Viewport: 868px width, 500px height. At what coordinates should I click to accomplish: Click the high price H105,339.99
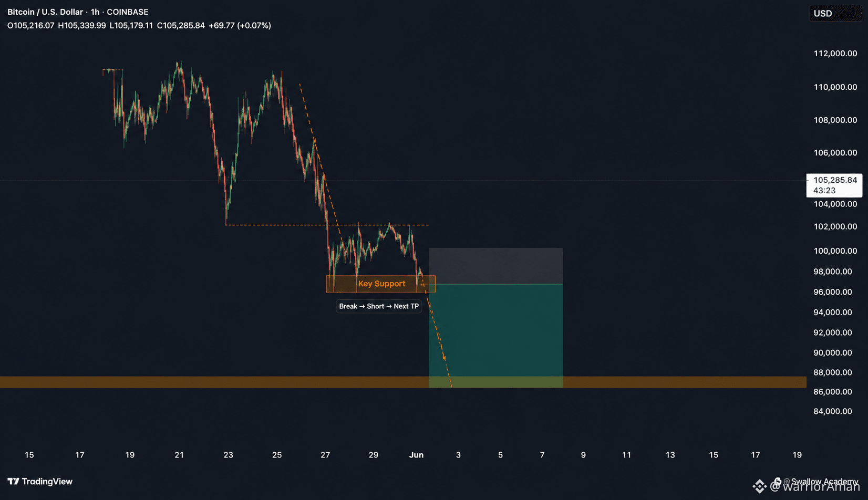(x=82, y=25)
